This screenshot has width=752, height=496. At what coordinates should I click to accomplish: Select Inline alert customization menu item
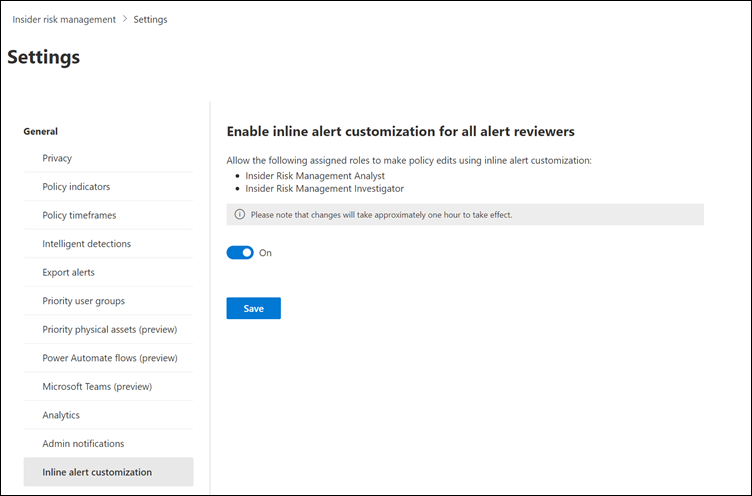click(97, 472)
